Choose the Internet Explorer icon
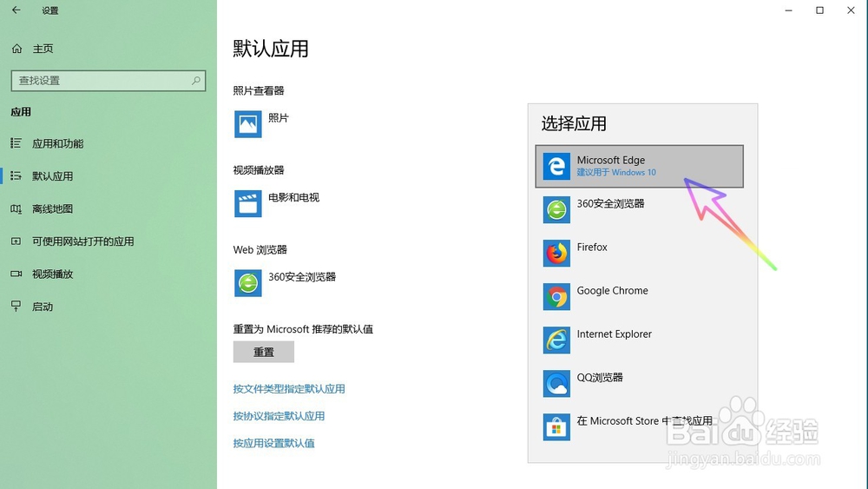This screenshot has width=868, height=489. tap(556, 340)
